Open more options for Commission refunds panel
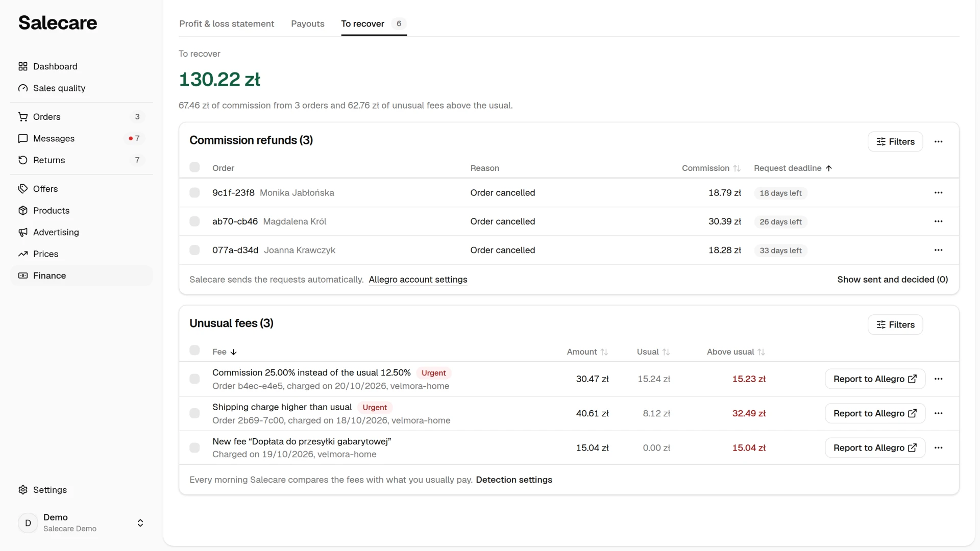Image resolution: width=980 pixels, height=551 pixels. pos(938,142)
